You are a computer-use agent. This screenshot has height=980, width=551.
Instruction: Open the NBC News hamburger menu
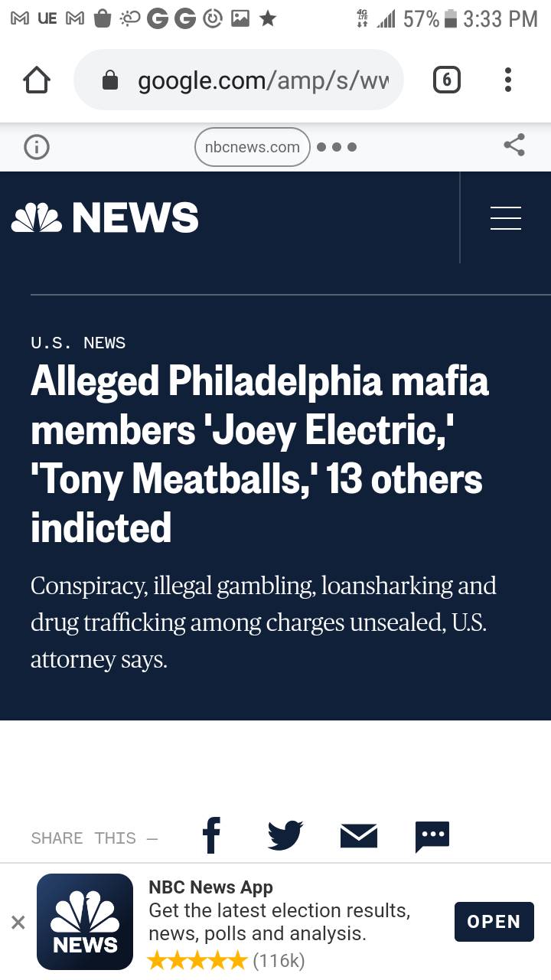505,218
